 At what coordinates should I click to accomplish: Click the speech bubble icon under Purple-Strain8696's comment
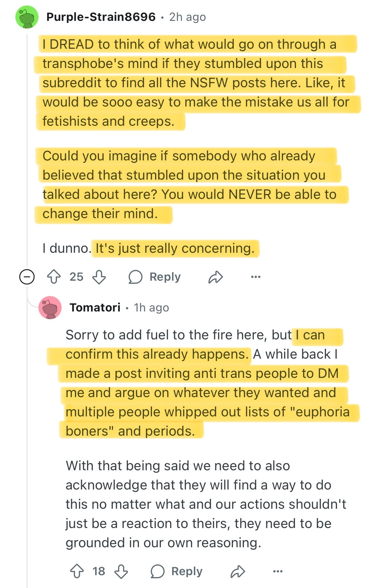(x=135, y=277)
